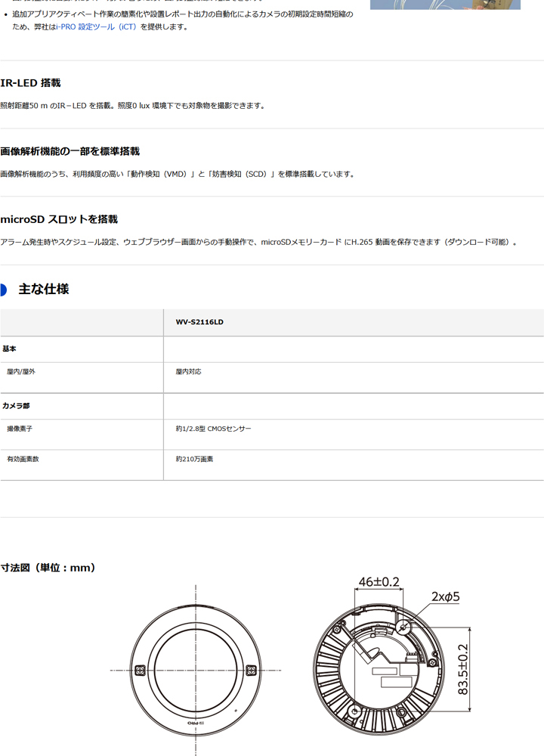
Task: Click the 主な仕様 section heading
Action: pos(43,290)
